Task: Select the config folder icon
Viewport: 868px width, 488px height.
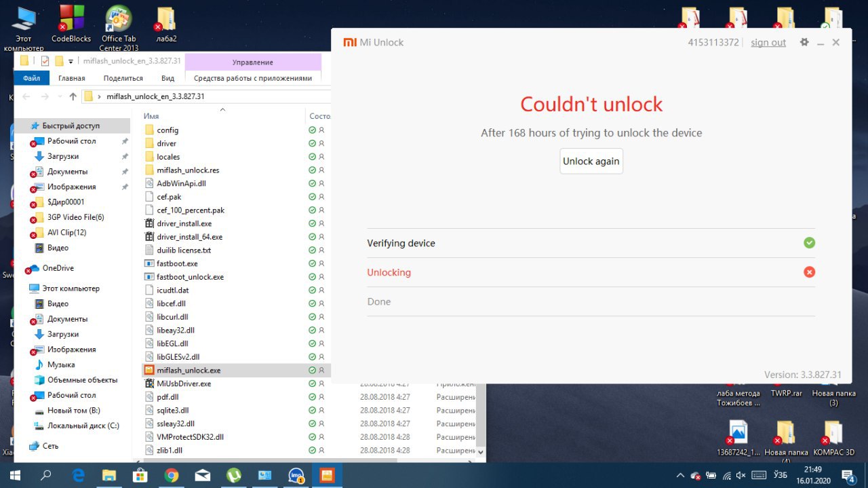Action: [150, 130]
